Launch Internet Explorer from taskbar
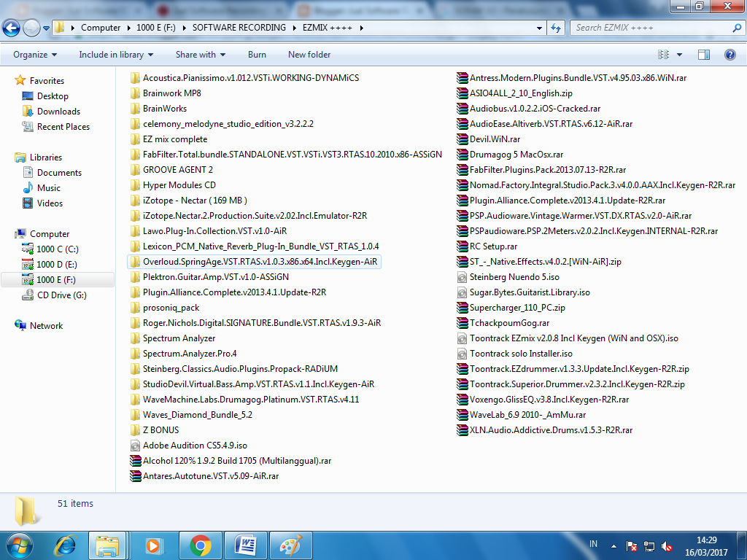The width and height of the screenshot is (747, 560). tap(65, 545)
